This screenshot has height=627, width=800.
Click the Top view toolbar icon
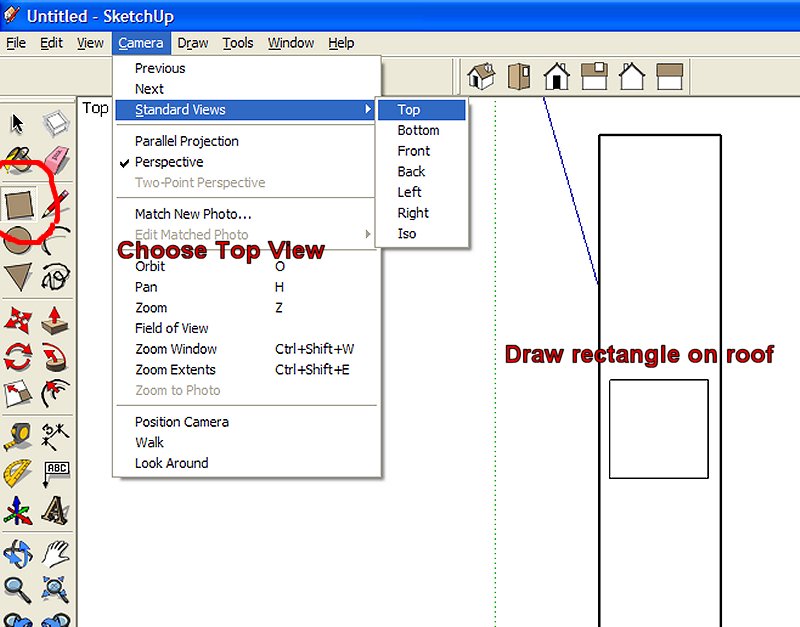[x=519, y=77]
